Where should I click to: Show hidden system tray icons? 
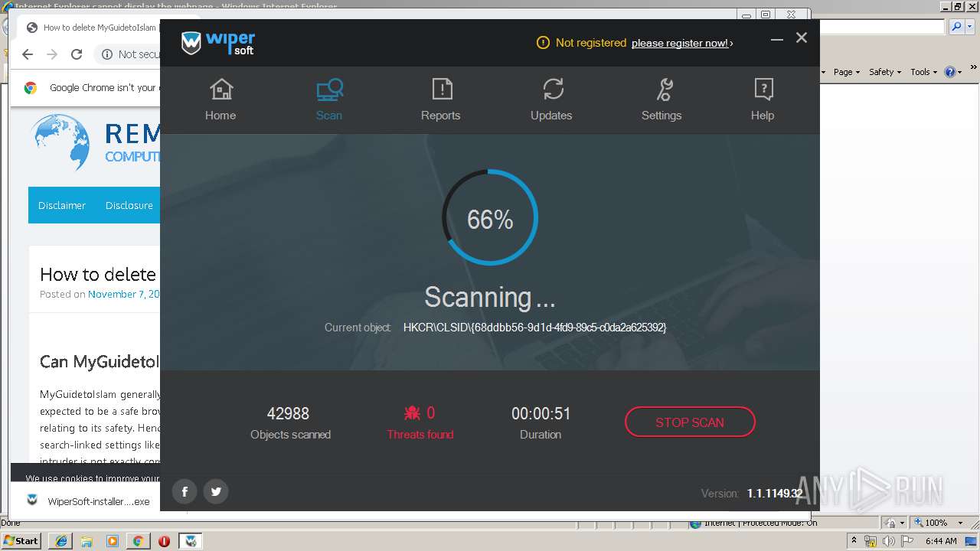[854, 541]
